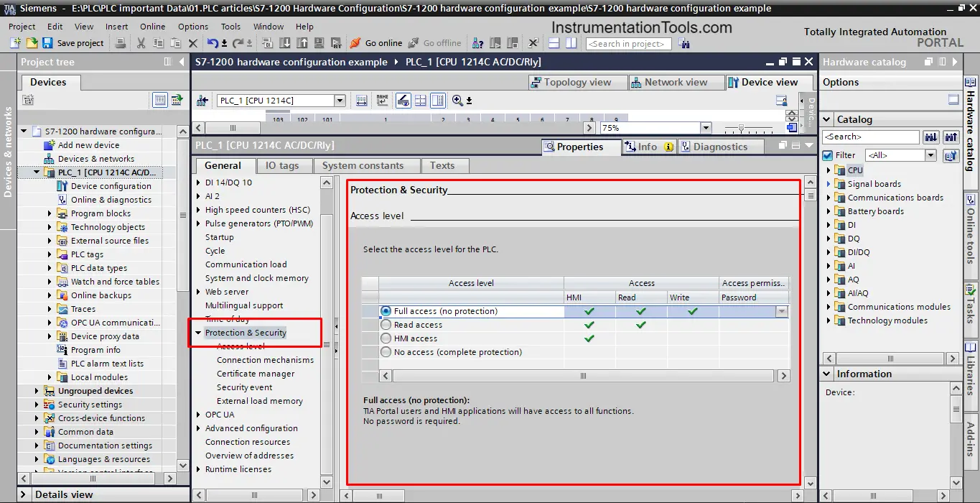Viewport: 980px width, 503px height.
Task: Click the Print icon in toolbar
Action: pyautogui.click(x=121, y=43)
